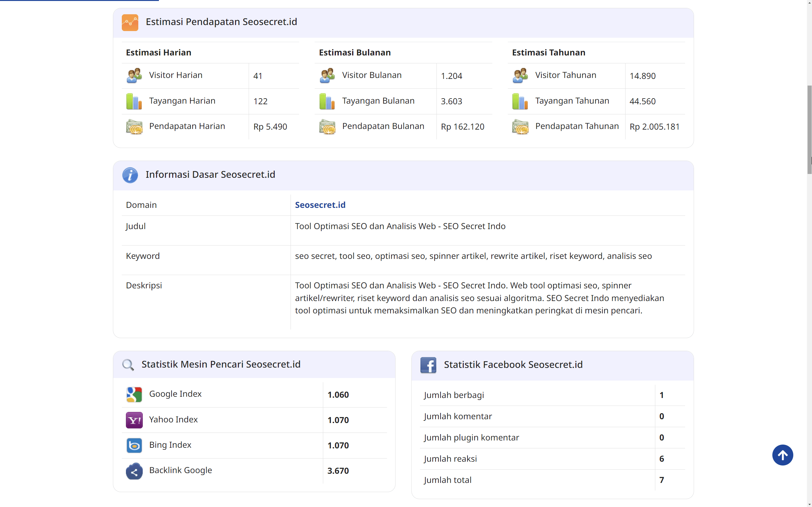Viewport: 812px width, 507px height.
Task: Click the blue info icon
Action: [x=130, y=175]
